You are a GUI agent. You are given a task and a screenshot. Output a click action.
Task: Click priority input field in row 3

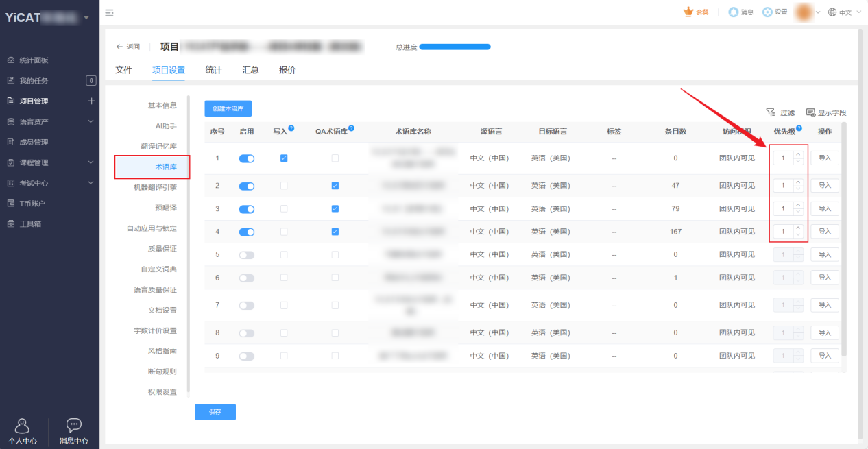coord(784,208)
